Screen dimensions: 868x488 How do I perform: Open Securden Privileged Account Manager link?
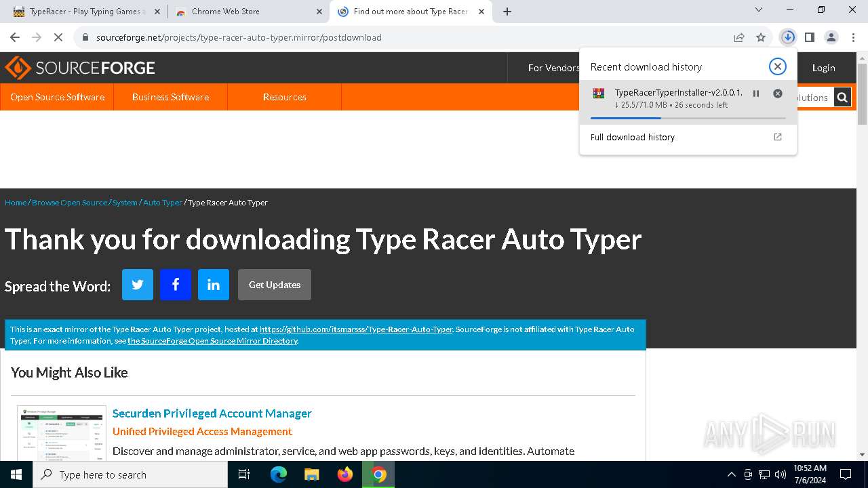(212, 413)
